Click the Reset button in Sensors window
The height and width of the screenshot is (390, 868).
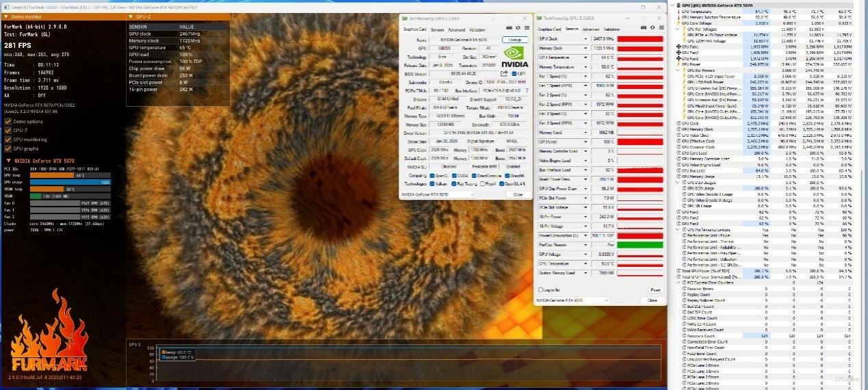coord(655,289)
